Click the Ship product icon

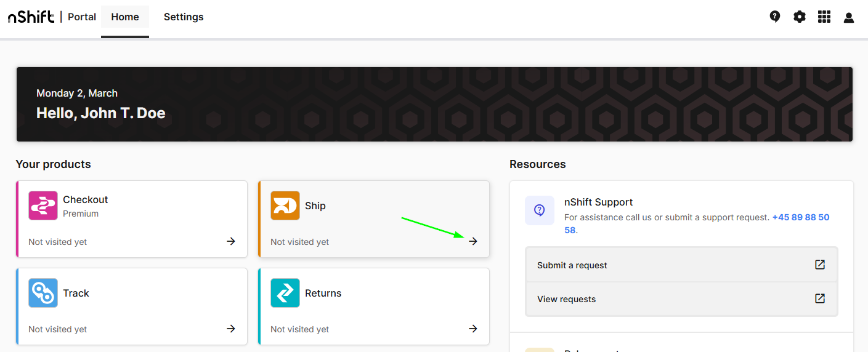285,206
